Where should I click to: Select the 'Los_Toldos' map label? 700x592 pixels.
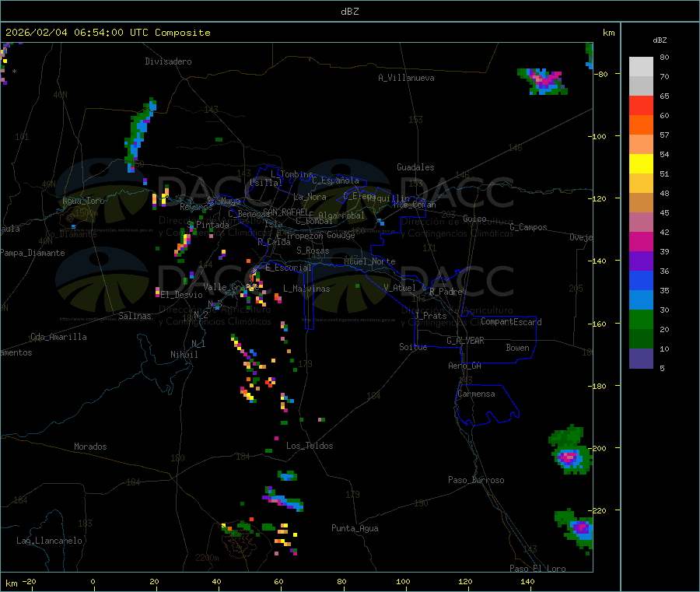[x=310, y=446]
